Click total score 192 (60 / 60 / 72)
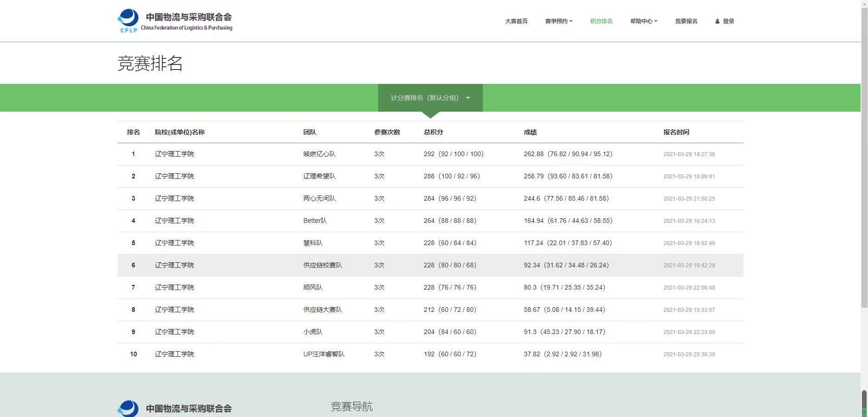This screenshot has height=417, width=868. click(450, 354)
